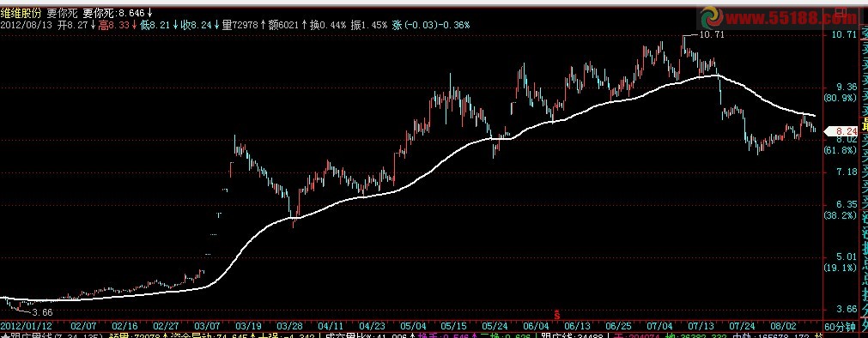Click the down arrow after 要你死:8.646
The height and width of the screenshot is (338, 868).
(149, 13)
